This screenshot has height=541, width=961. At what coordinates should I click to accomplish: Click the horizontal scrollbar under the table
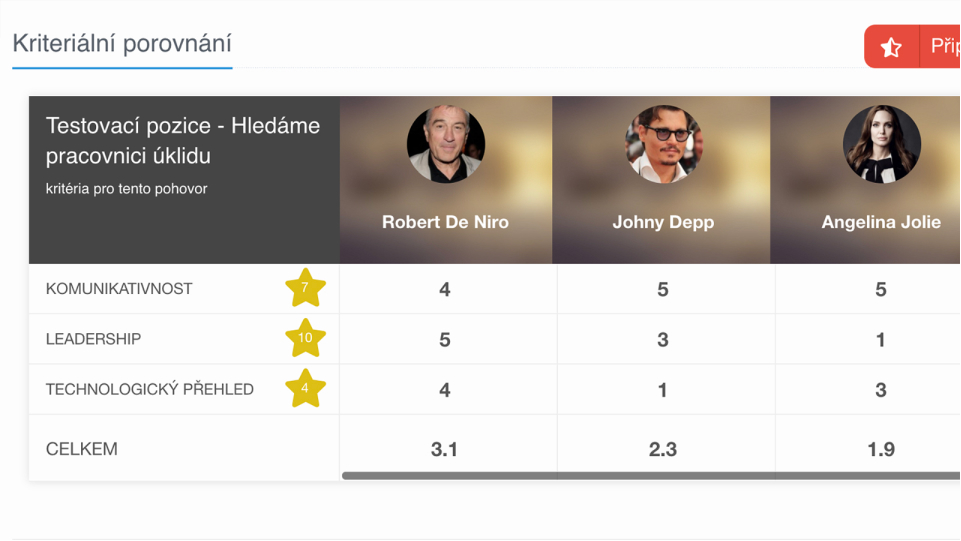click(x=650, y=476)
